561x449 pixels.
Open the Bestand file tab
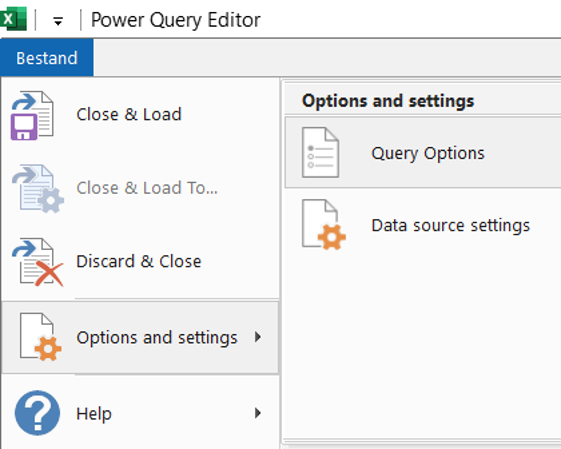pyautogui.click(x=47, y=58)
